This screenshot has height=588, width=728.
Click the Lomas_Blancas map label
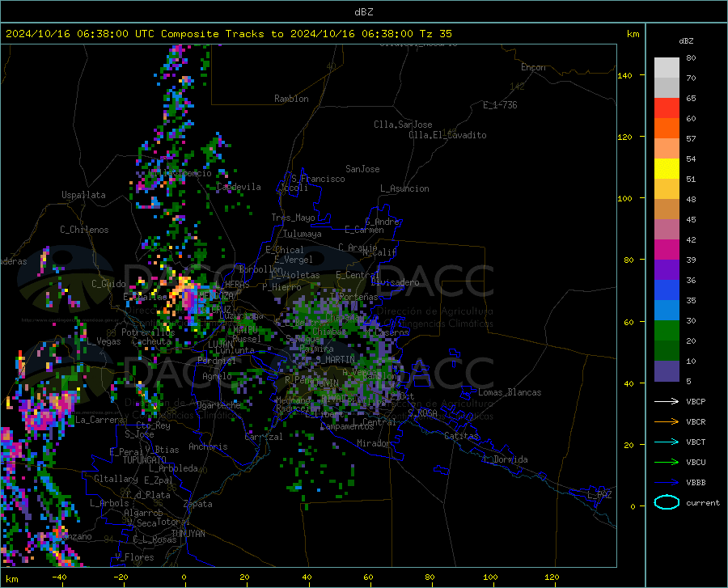coord(510,392)
